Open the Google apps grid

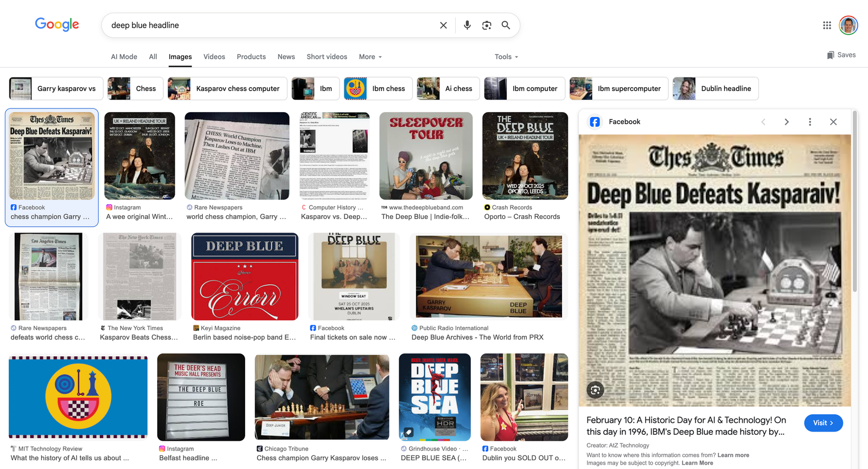tap(827, 25)
